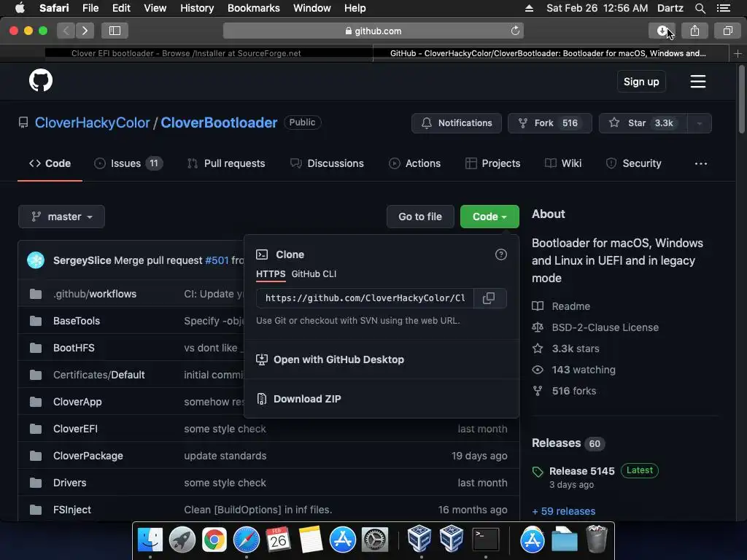Image resolution: width=747 pixels, height=560 pixels.
Task: Open the Pull requests tab
Action: pos(226,163)
